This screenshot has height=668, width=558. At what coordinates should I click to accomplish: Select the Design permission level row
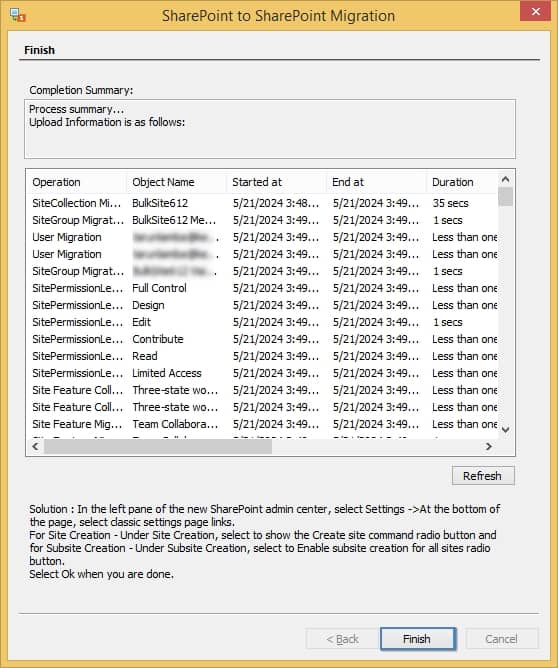[264, 305]
